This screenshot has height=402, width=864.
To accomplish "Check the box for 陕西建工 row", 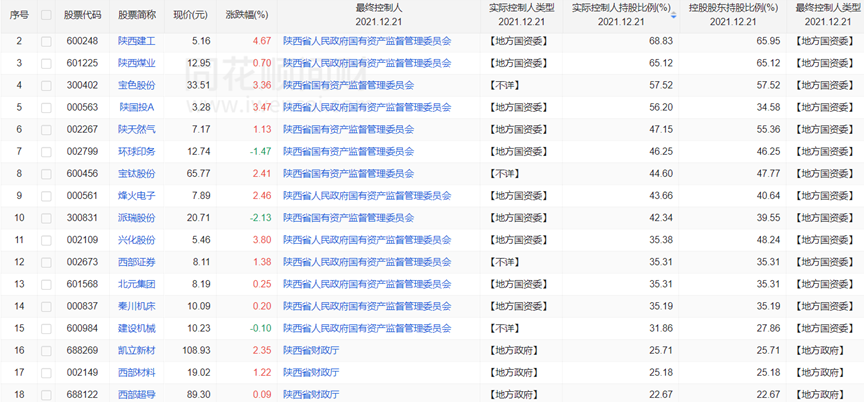I will pyautogui.click(x=46, y=41).
